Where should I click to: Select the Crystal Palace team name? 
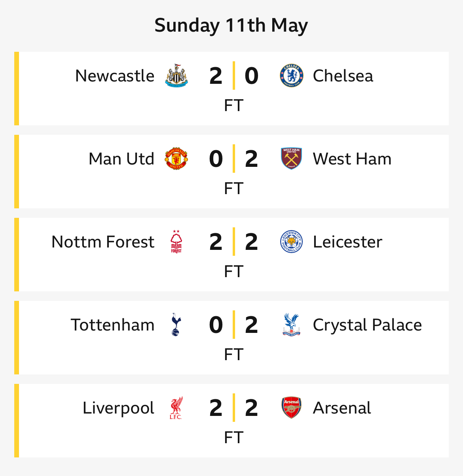coord(367,325)
